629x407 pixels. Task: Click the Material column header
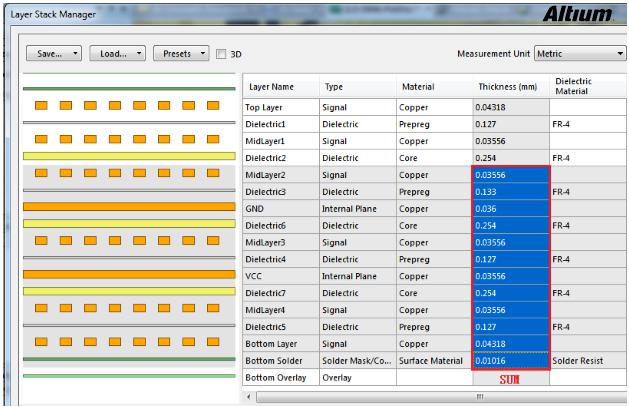click(x=418, y=87)
